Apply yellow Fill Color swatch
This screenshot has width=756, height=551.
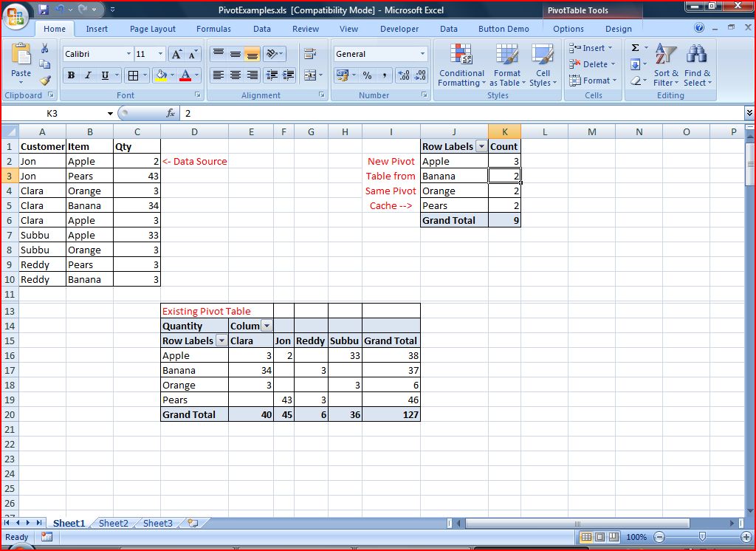(161, 75)
